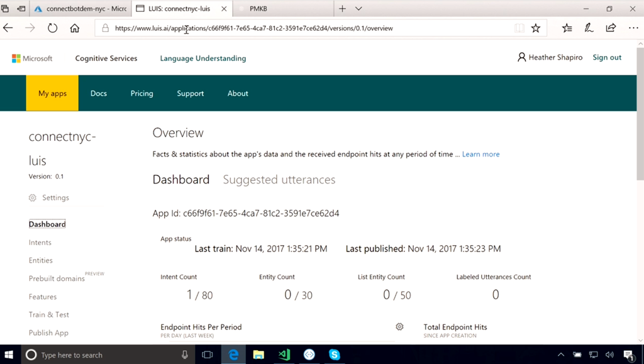644x364 pixels.
Task: Show hidden system tray icons
Action: (561, 355)
